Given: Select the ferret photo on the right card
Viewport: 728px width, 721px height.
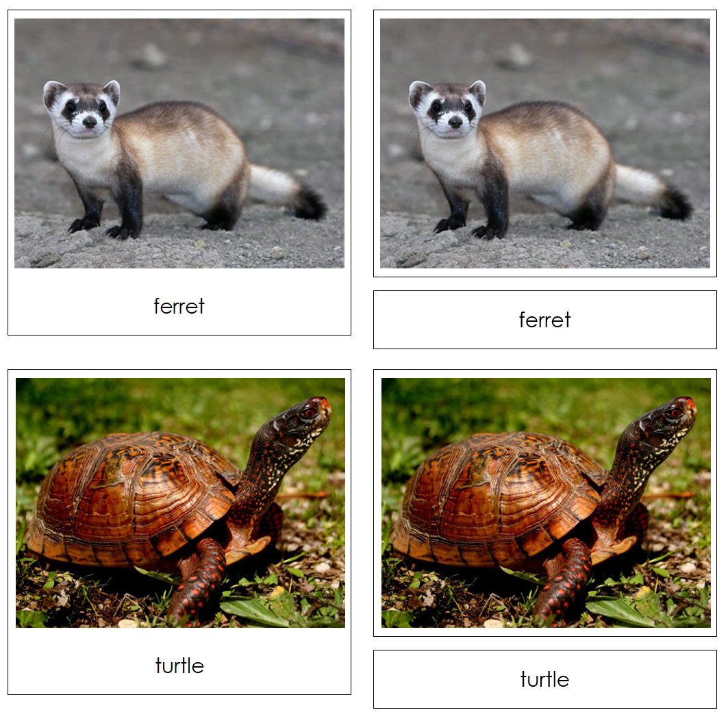Looking at the screenshot, I should click(544, 143).
